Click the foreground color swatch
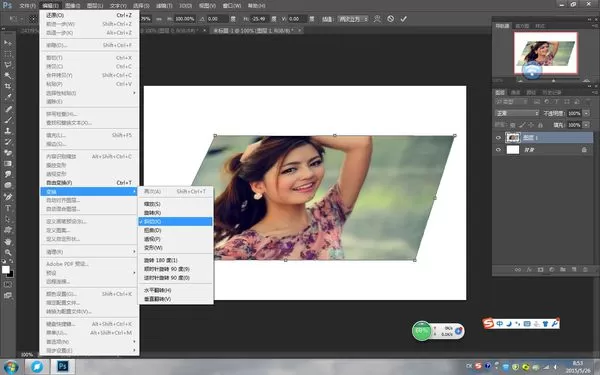Image resolution: width=600 pixels, height=375 pixels. pyautogui.click(x=6, y=269)
